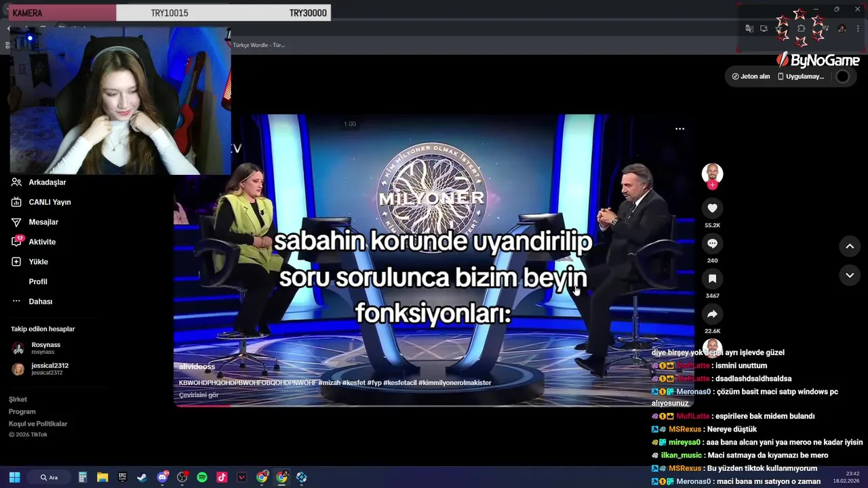Open Aktivite notifications in sidebar
Screen dimensions: 868x488
point(42,242)
